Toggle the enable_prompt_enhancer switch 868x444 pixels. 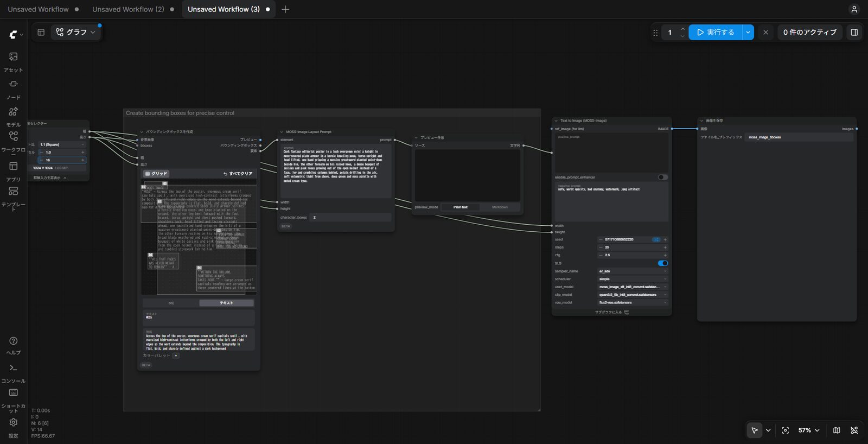[662, 177]
